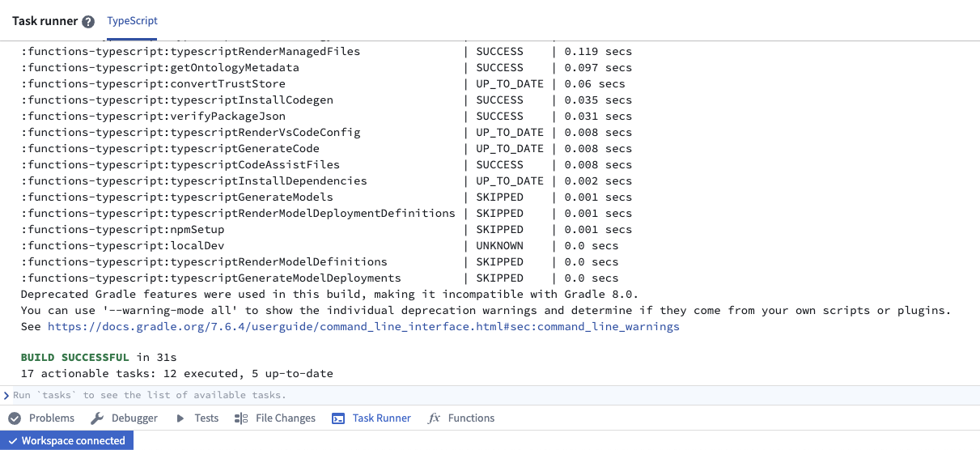
Task: Click the File Changes diff icon
Action: (241, 418)
